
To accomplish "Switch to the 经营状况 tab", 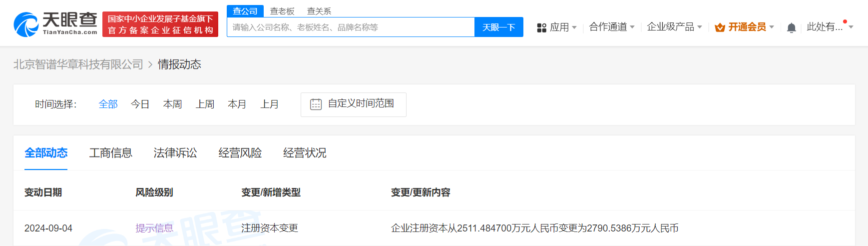I will pyautogui.click(x=305, y=153).
